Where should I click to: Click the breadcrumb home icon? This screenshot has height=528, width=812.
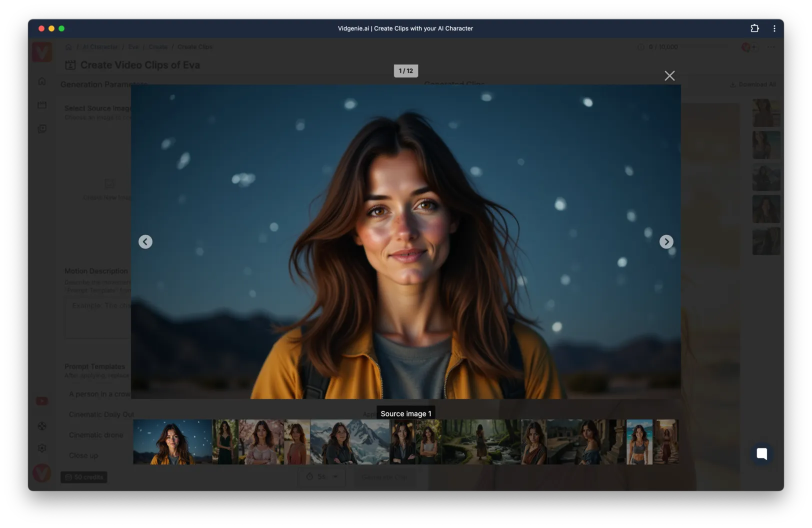(x=68, y=47)
